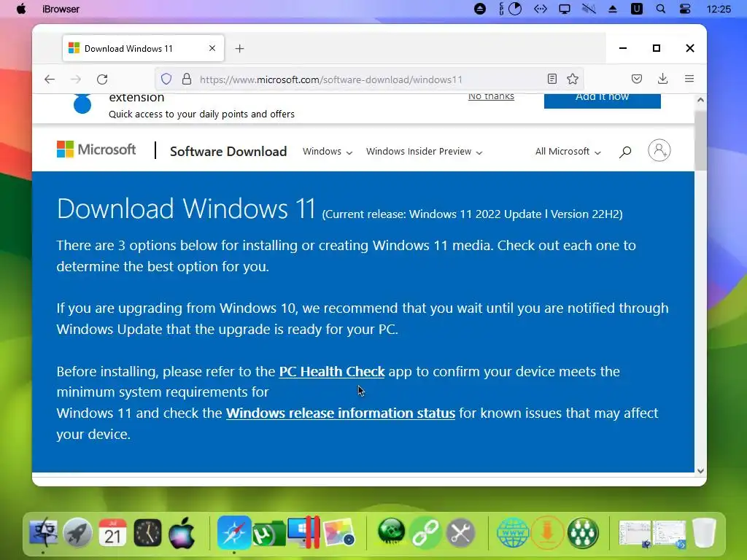
Task: Select the Download Windows 11 tab
Action: 143,48
